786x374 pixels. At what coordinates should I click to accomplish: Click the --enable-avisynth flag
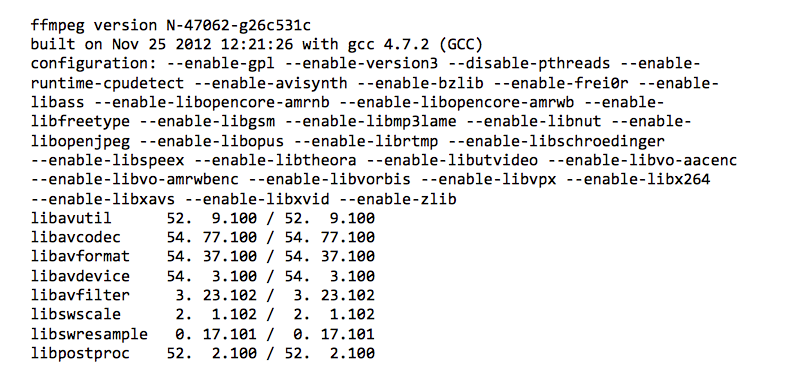coord(271,83)
